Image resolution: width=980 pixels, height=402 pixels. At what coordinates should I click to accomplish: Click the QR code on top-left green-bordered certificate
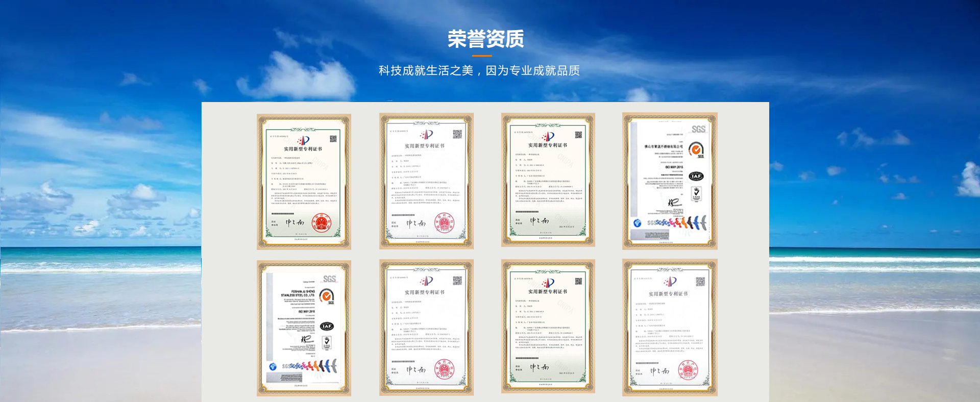click(x=333, y=139)
